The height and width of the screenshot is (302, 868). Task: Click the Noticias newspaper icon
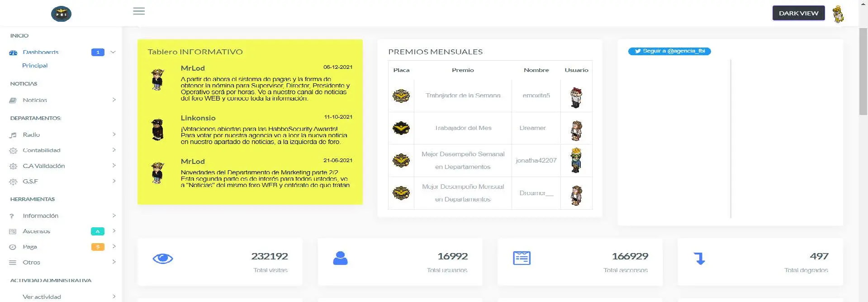coord(13,101)
